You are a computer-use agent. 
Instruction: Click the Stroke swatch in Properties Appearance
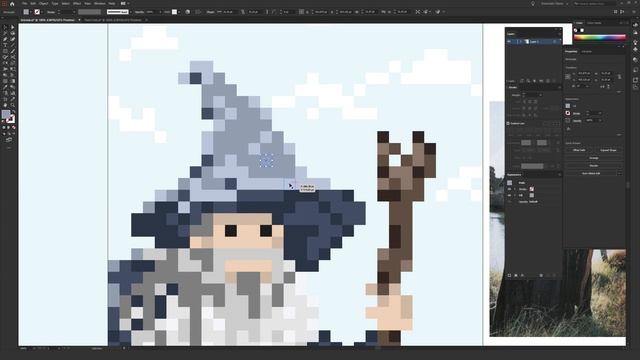[x=568, y=113]
